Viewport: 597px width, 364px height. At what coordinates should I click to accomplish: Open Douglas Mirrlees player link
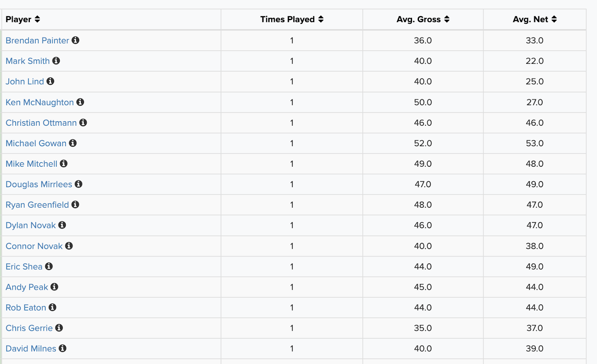pos(39,184)
